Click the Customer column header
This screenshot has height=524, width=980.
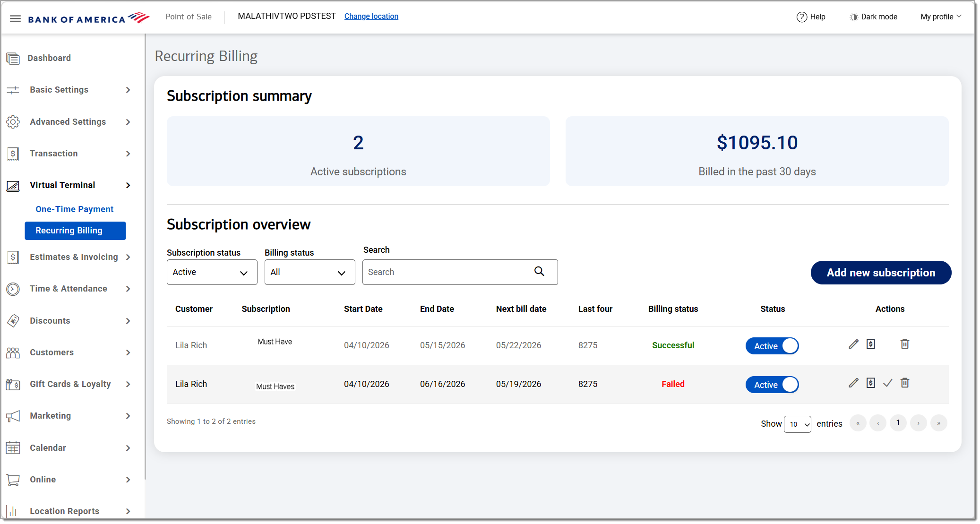[194, 309]
